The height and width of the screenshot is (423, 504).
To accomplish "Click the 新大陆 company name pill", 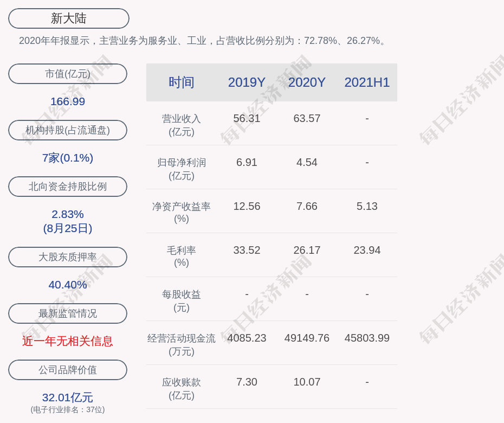I will (68, 18).
